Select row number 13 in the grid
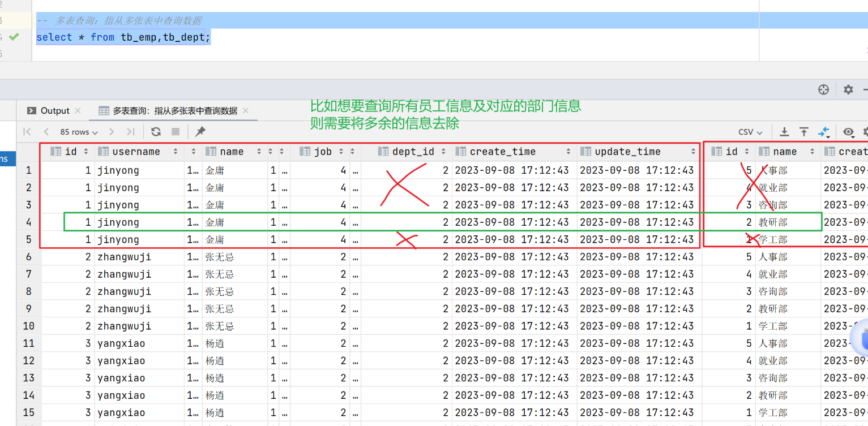 point(29,378)
